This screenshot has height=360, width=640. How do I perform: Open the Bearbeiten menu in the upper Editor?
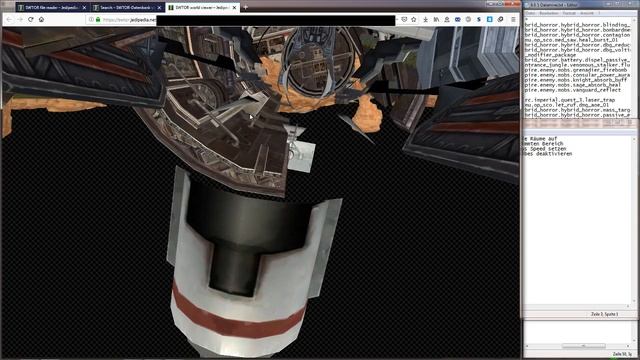tap(549, 13)
